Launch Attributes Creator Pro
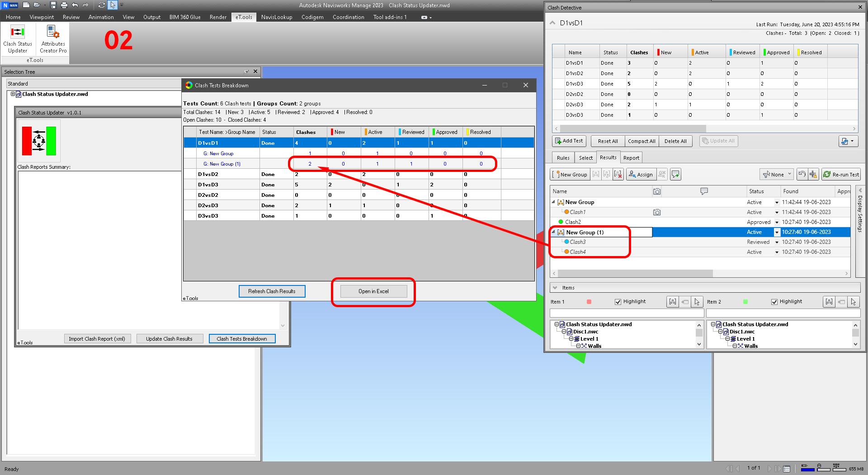The width and height of the screenshot is (868, 475). click(53, 39)
